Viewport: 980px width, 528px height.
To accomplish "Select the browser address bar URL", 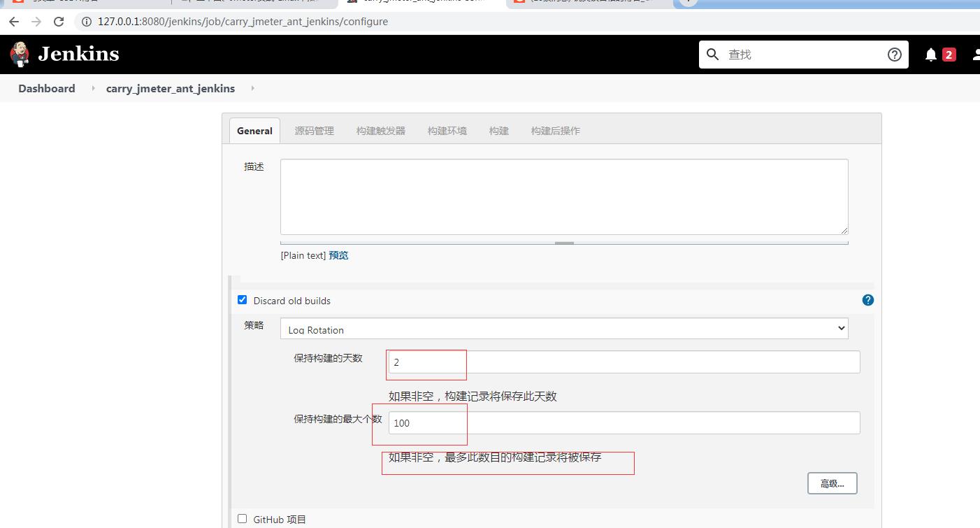I will click(243, 22).
